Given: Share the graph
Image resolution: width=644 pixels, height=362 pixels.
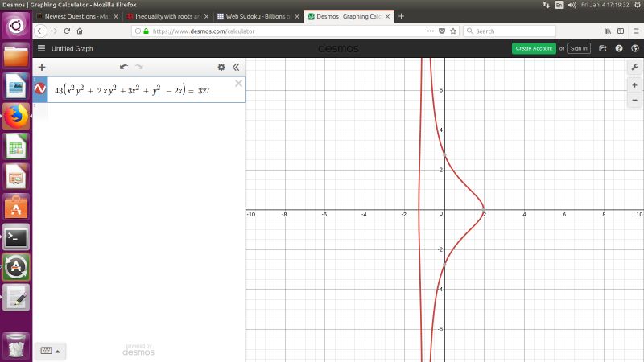Looking at the screenshot, I should point(602,48).
